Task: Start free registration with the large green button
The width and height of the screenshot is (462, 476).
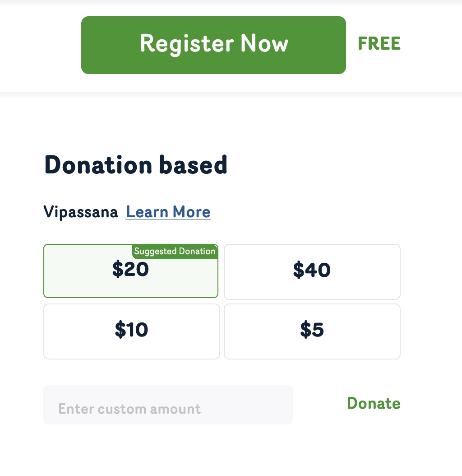Action: click(x=213, y=45)
